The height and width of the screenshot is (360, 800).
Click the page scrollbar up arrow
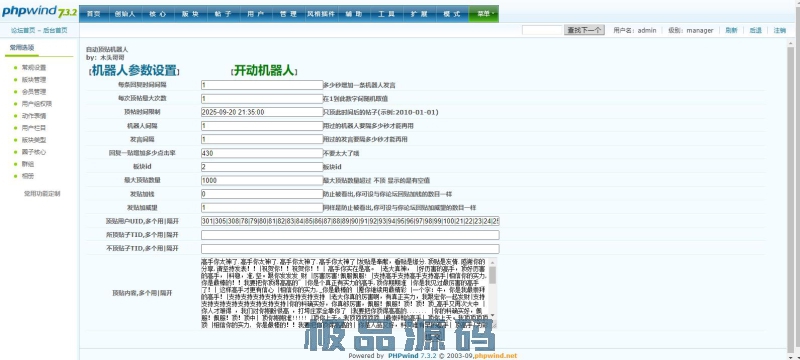[x=790, y=42]
